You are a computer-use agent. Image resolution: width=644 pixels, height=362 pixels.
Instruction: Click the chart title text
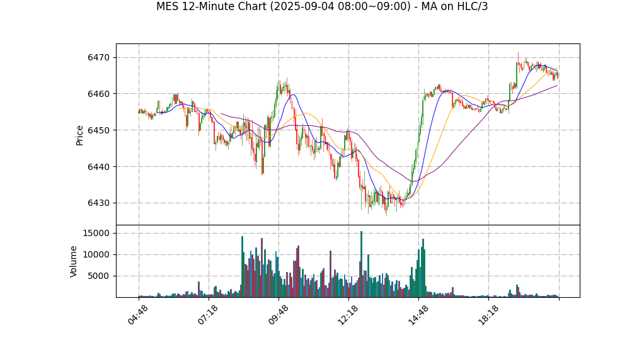(x=322, y=6)
